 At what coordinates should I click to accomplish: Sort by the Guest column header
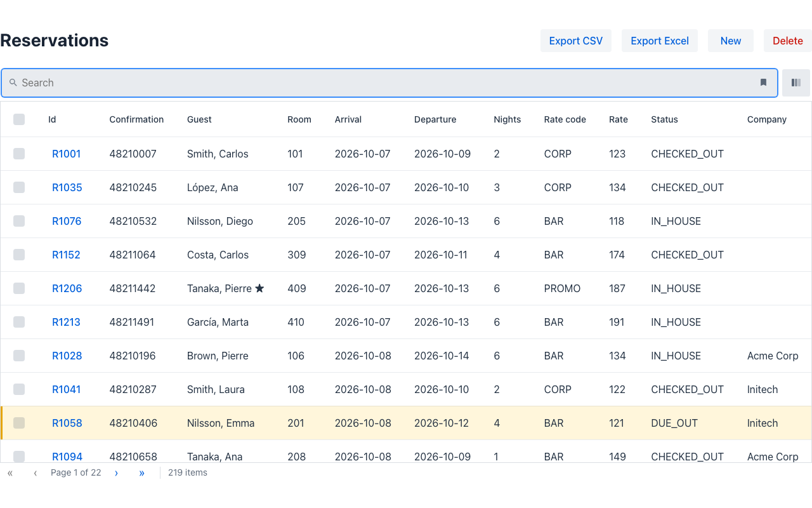[x=199, y=119]
